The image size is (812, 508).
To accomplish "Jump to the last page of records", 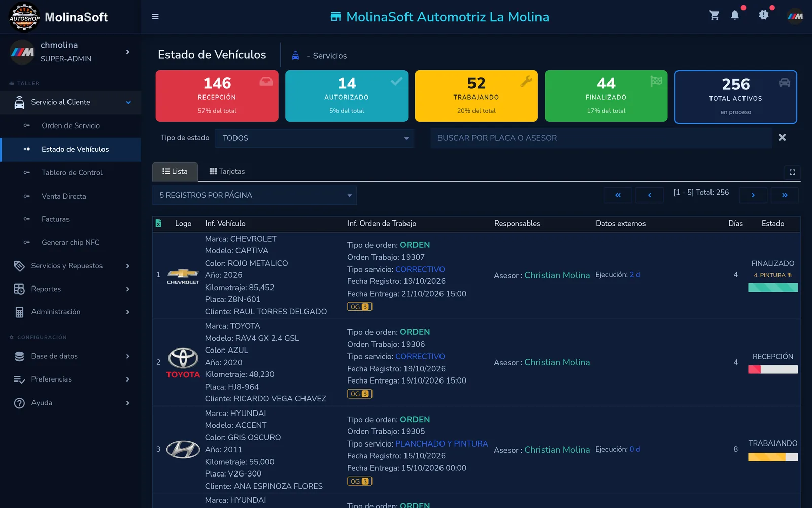I will (x=785, y=195).
